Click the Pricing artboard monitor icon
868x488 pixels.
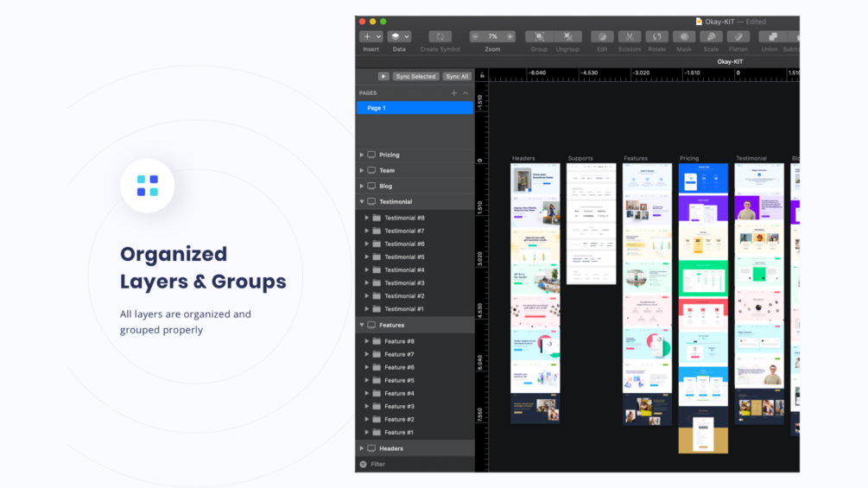[x=371, y=155]
